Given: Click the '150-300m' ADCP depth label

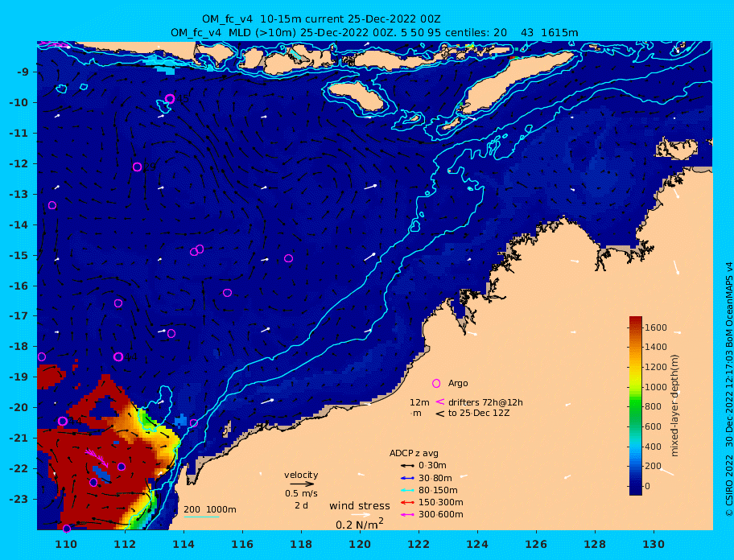Looking at the screenshot, I should [441, 502].
